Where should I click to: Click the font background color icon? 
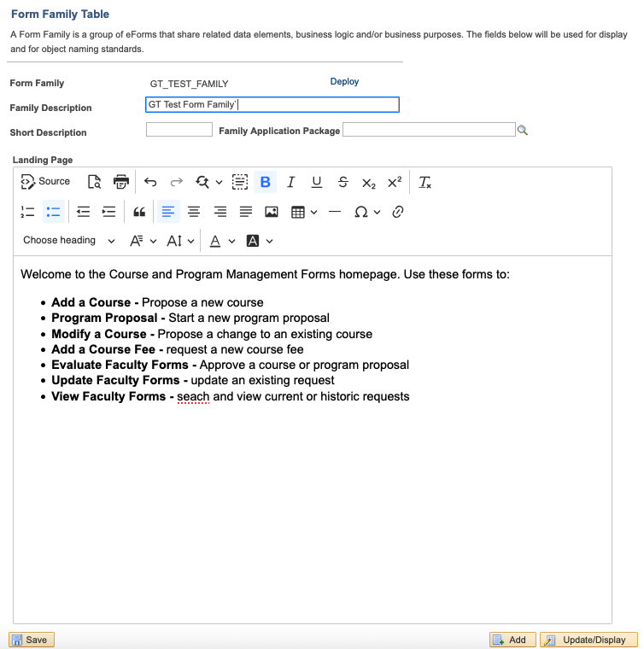(x=253, y=241)
